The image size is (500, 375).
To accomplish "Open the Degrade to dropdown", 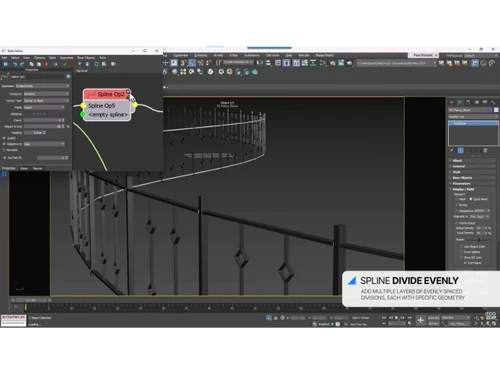I will 479,217.
